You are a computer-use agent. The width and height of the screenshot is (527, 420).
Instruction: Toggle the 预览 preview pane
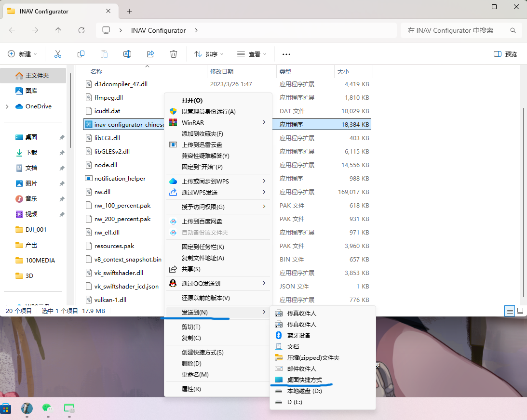[x=505, y=54]
